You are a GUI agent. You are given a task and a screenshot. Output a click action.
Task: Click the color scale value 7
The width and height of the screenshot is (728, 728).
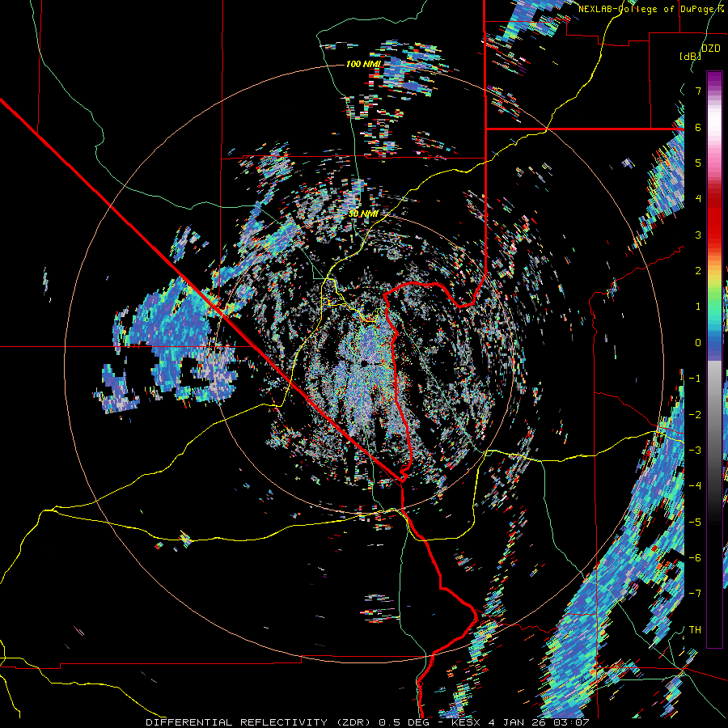[x=698, y=91]
